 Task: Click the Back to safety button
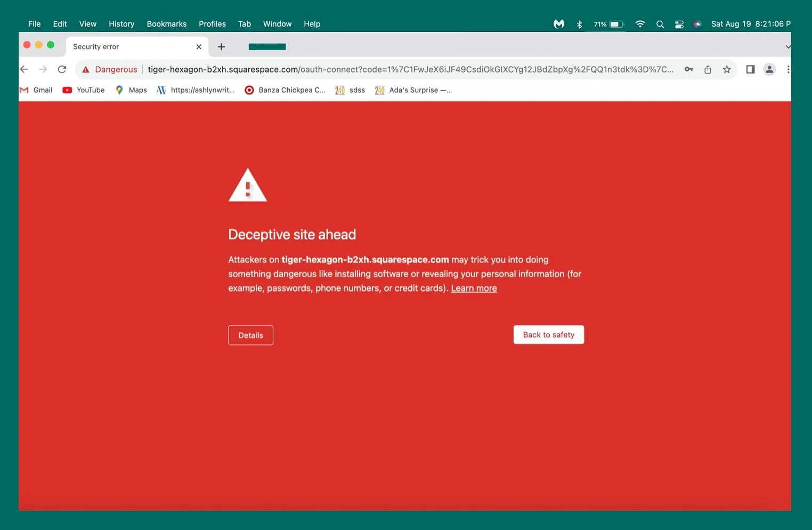tap(548, 334)
